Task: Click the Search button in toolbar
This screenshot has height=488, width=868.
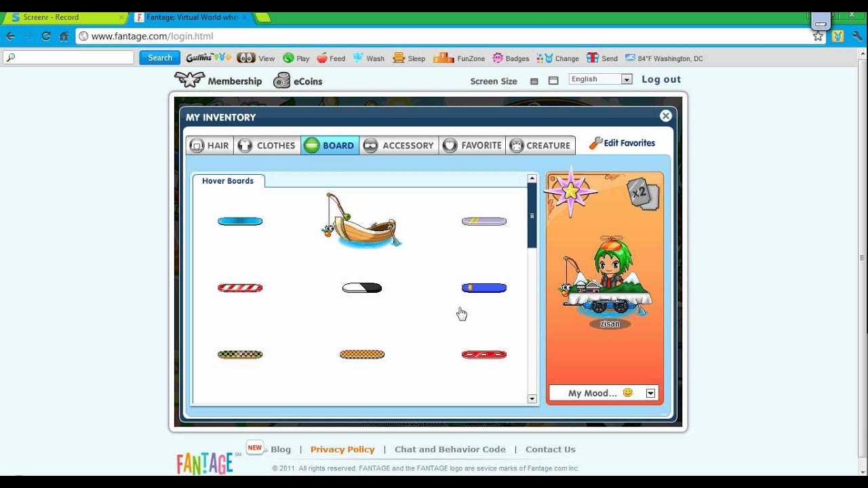Action: (160, 58)
